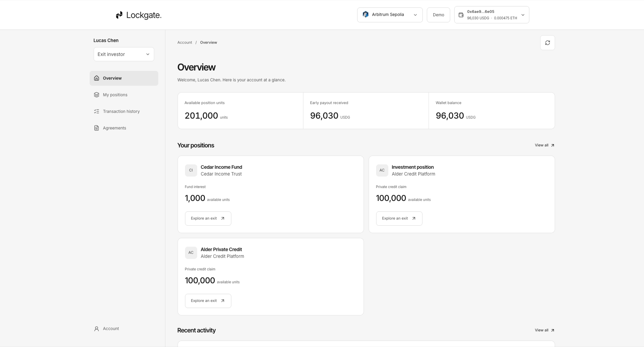
Task: Click View all for Recent activity
Action: coord(544,330)
